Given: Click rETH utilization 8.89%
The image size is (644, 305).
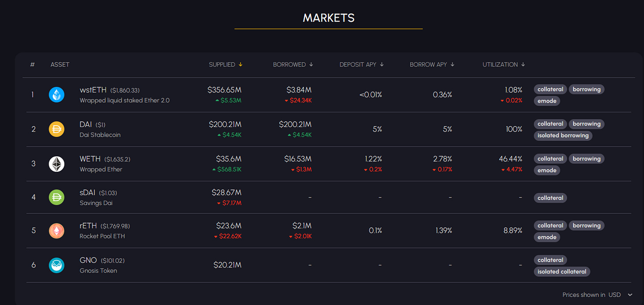Looking at the screenshot, I should pos(513,231).
